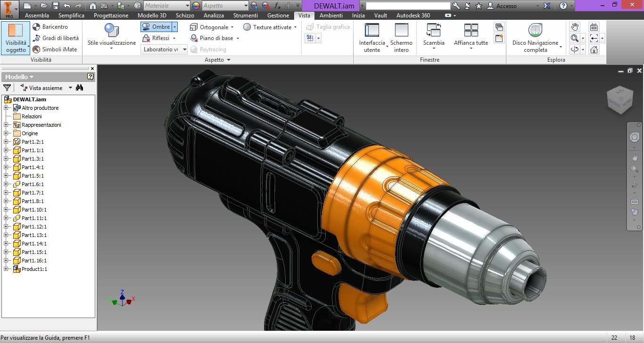The image size is (644, 343).
Task: Click the cascade windows icon
Action: (499, 27)
